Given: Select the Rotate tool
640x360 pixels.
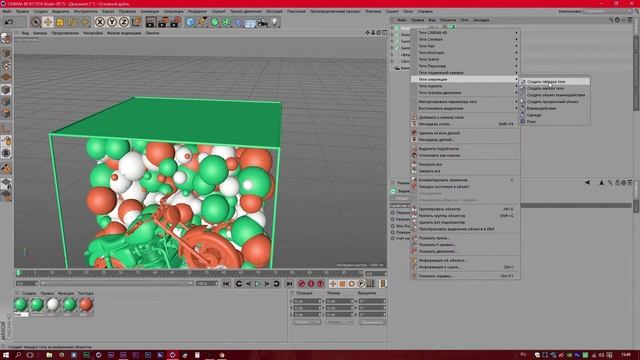Looking at the screenshot, I should click(x=72, y=22).
